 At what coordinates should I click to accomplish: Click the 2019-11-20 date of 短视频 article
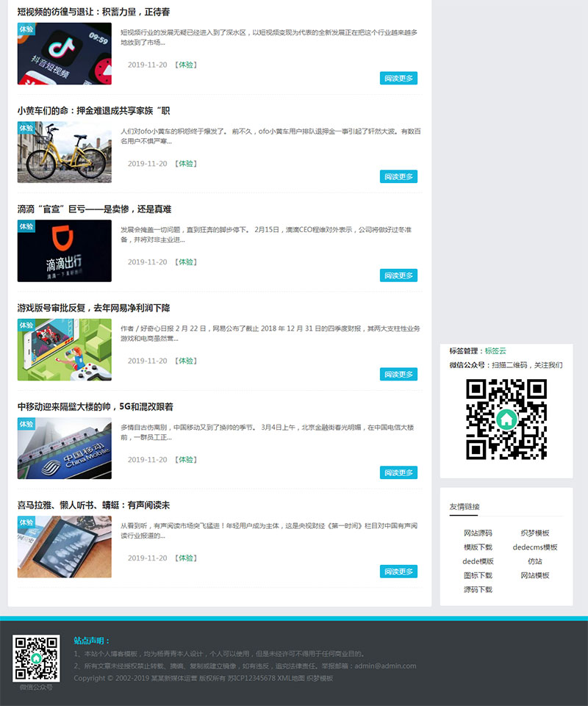click(x=147, y=65)
